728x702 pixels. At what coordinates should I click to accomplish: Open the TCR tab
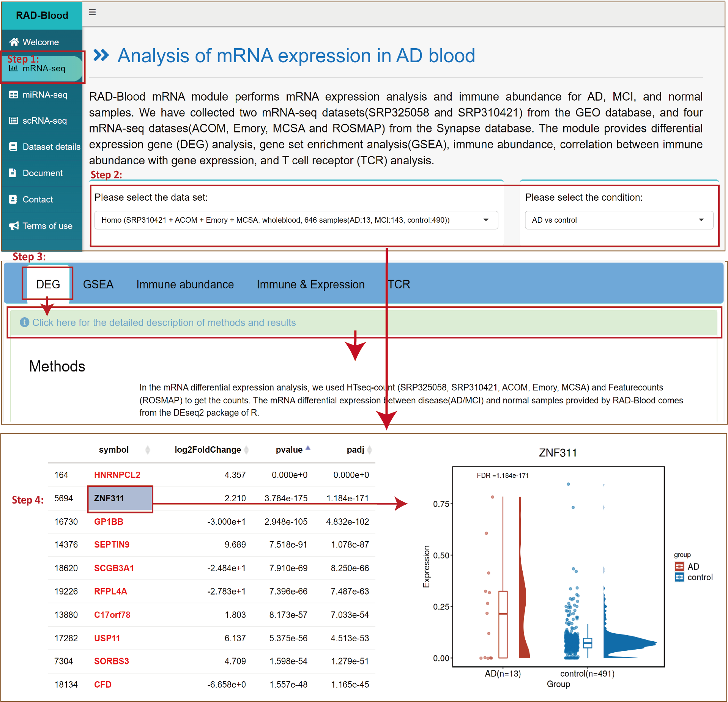tap(399, 284)
